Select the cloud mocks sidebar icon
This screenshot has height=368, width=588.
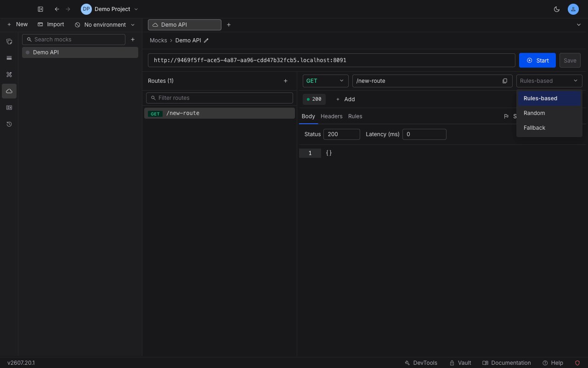click(x=9, y=91)
